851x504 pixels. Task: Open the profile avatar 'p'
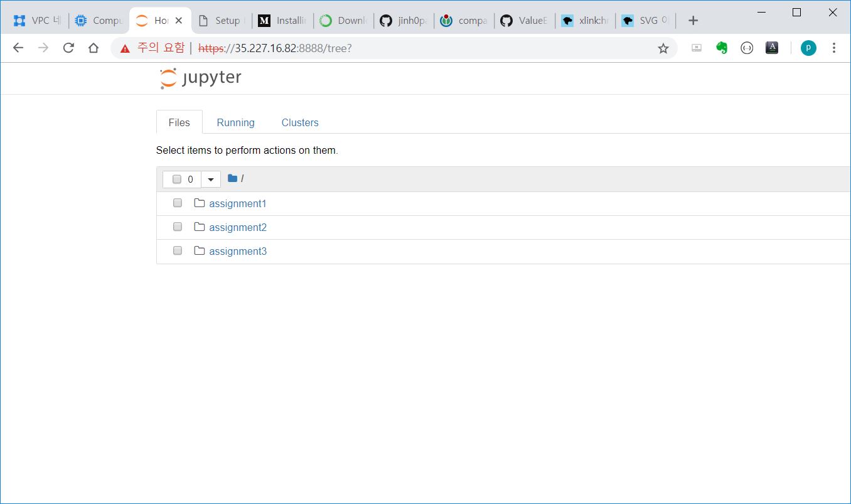tap(808, 48)
